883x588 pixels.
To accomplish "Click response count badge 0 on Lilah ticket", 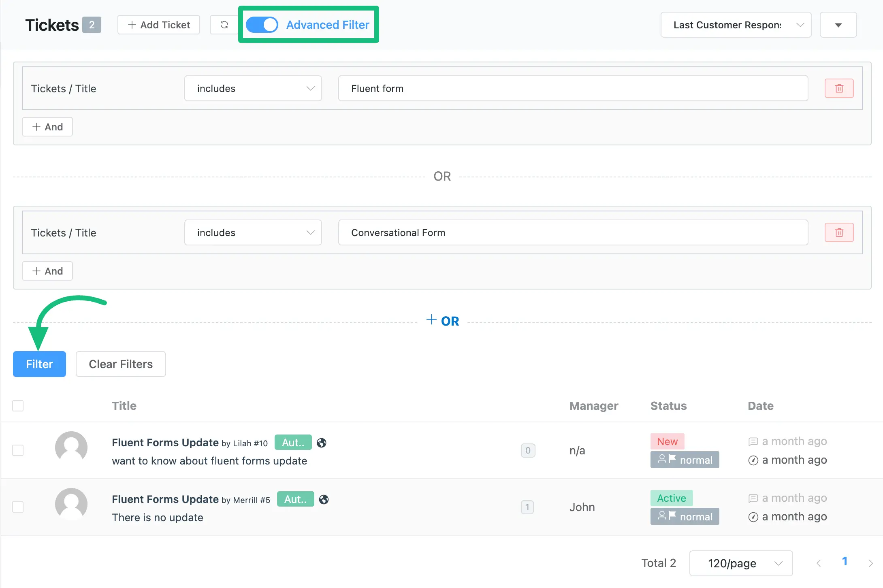I will [x=528, y=450].
